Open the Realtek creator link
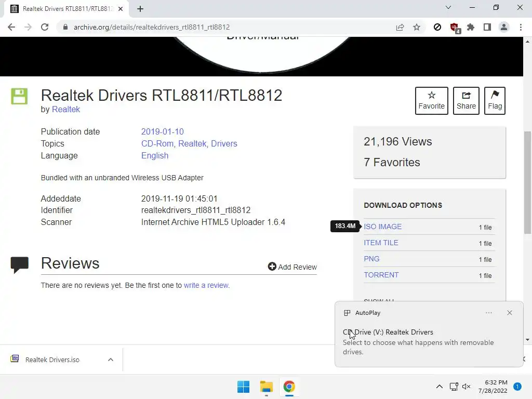The image size is (532, 399). (66, 109)
